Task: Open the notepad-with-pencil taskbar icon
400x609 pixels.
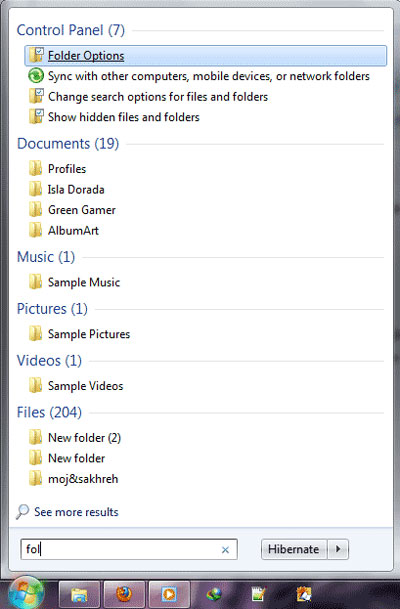Action: coord(259,594)
